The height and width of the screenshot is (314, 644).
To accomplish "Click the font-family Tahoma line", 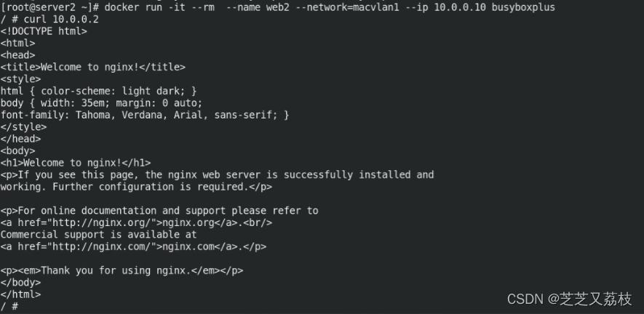I will click(145, 115).
